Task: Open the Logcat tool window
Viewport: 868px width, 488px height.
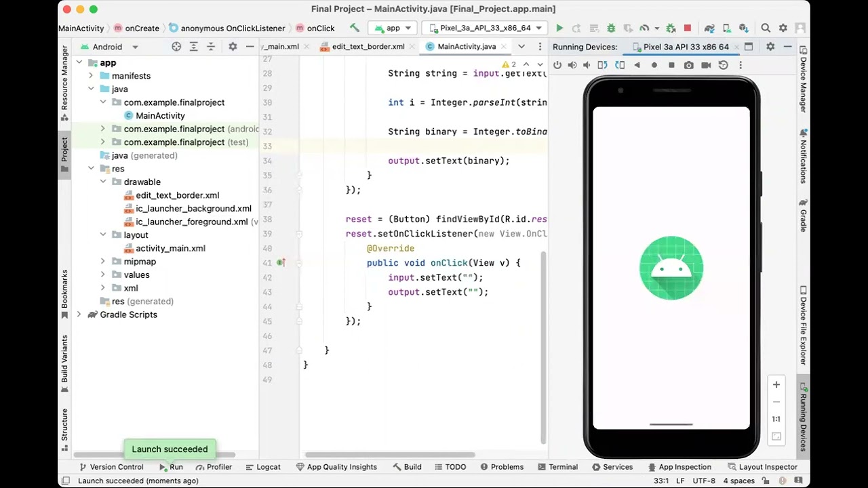Action: tap(263, 467)
